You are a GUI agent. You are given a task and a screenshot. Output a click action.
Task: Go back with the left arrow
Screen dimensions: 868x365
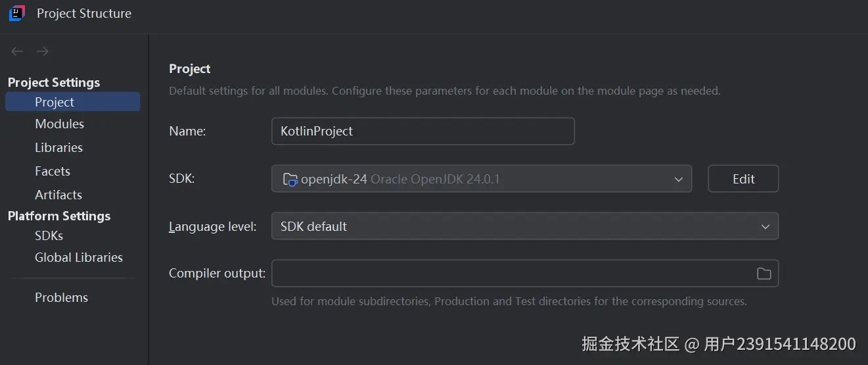click(18, 51)
